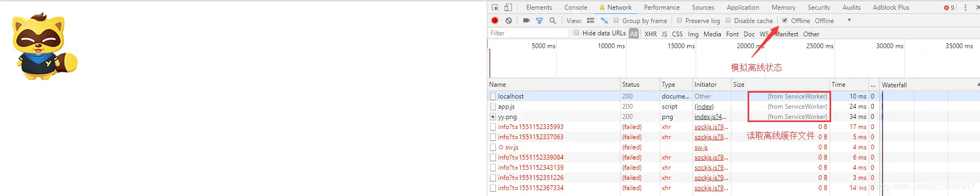This screenshot has height=196, width=980.
Task: Toggle the overview waterfall view icon
Action: (x=604, y=20)
